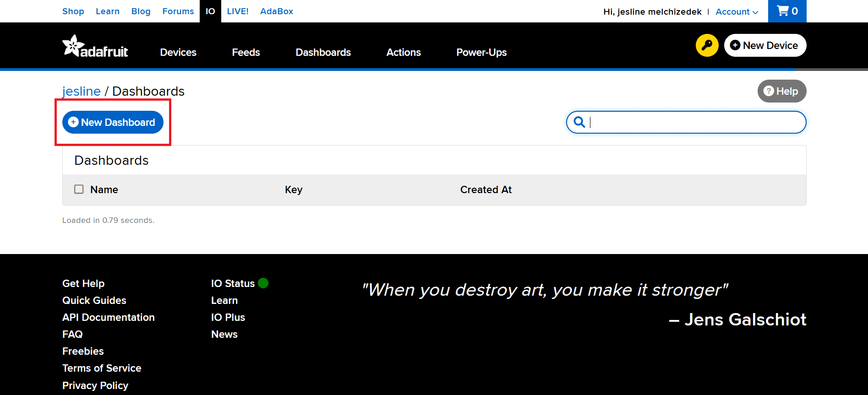868x395 pixels.
Task: Open the jesline breadcrumb link
Action: pos(82,91)
